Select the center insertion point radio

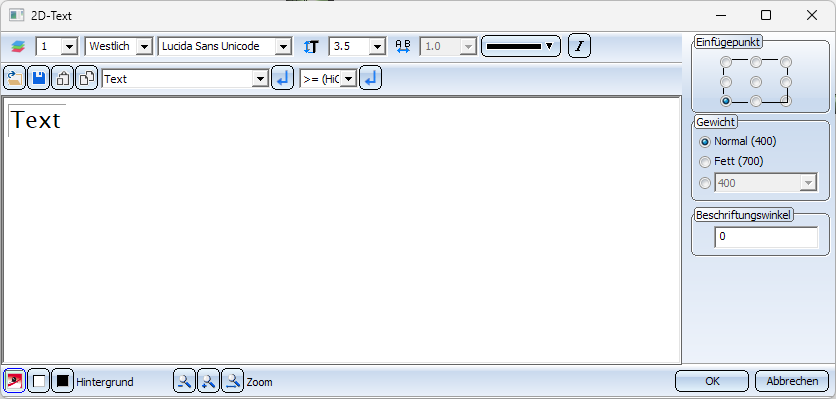point(755,82)
